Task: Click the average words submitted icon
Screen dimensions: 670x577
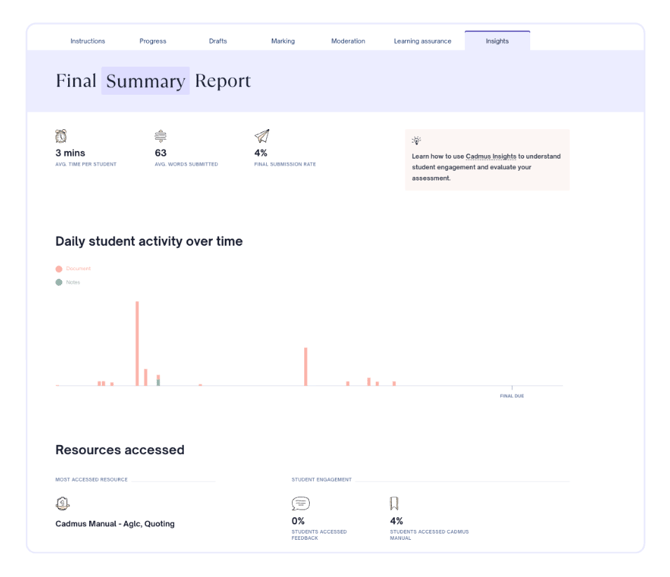Action: click(x=160, y=136)
